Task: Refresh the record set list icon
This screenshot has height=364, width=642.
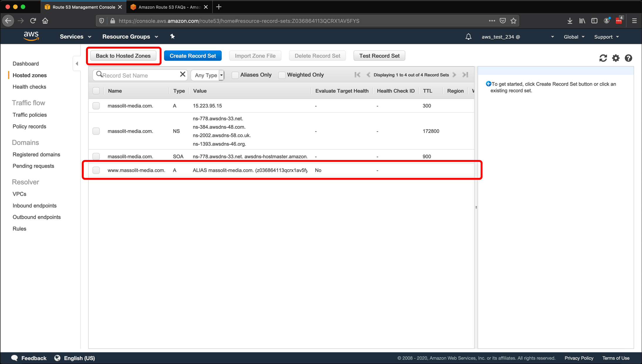Action: pyautogui.click(x=603, y=58)
